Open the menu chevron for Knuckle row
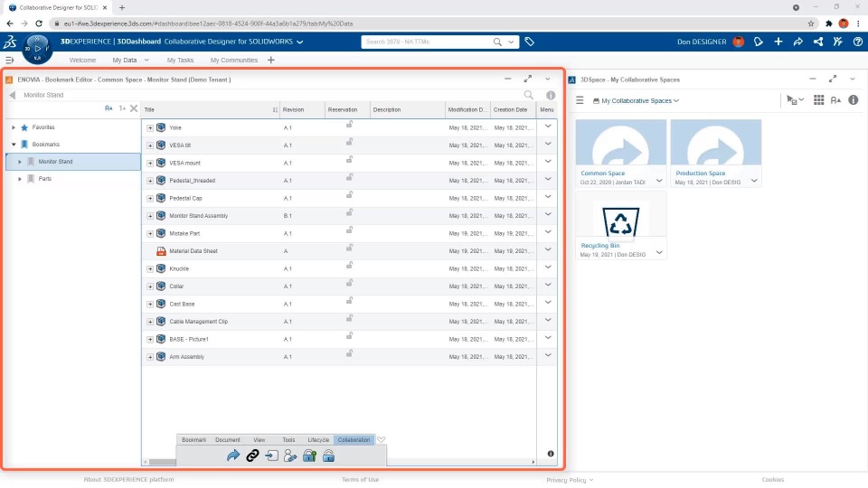 548,267
